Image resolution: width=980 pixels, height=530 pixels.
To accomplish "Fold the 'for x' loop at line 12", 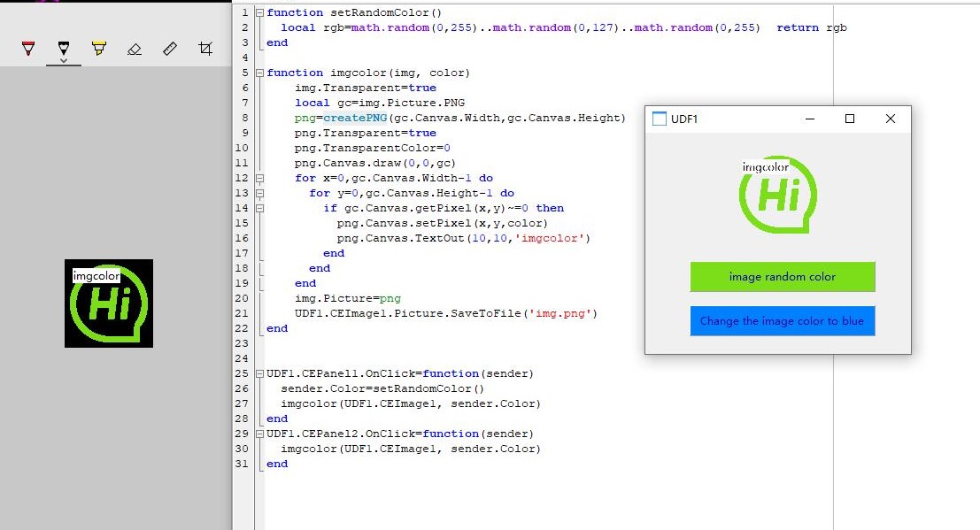I will (259, 178).
